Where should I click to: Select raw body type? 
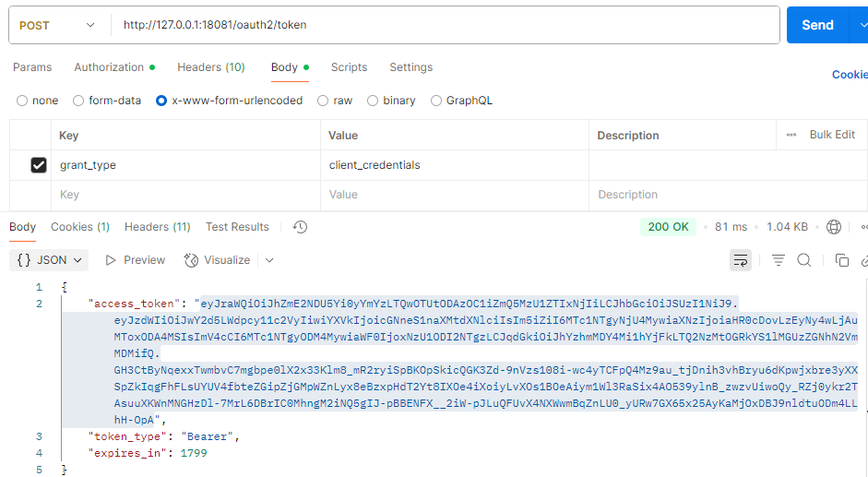coord(323,101)
